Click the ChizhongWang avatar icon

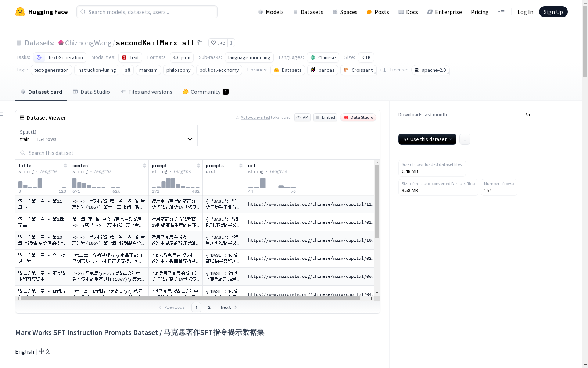click(x=61, y=43)
